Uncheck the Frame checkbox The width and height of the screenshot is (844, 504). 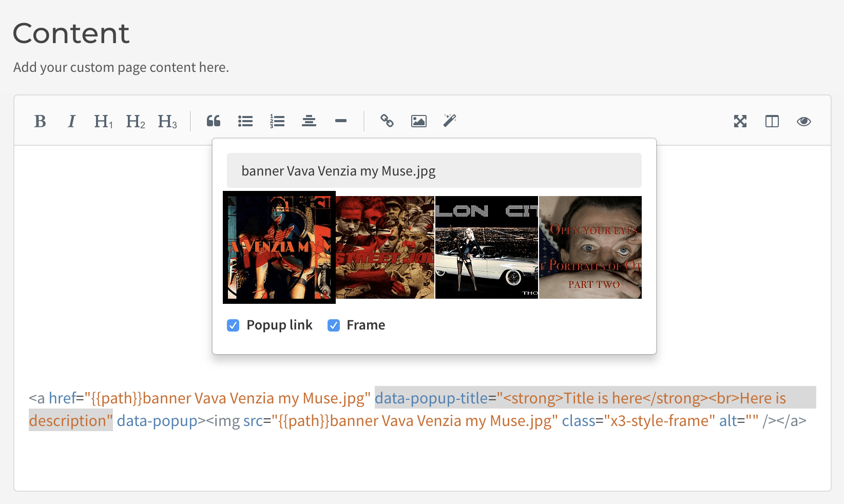[x=334, y=325]
